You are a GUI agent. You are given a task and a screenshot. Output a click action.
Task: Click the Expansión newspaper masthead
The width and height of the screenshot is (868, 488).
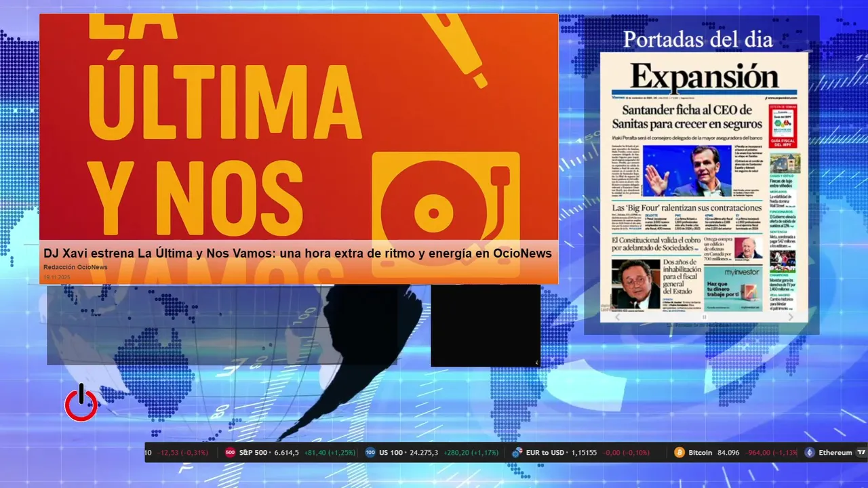705,75
